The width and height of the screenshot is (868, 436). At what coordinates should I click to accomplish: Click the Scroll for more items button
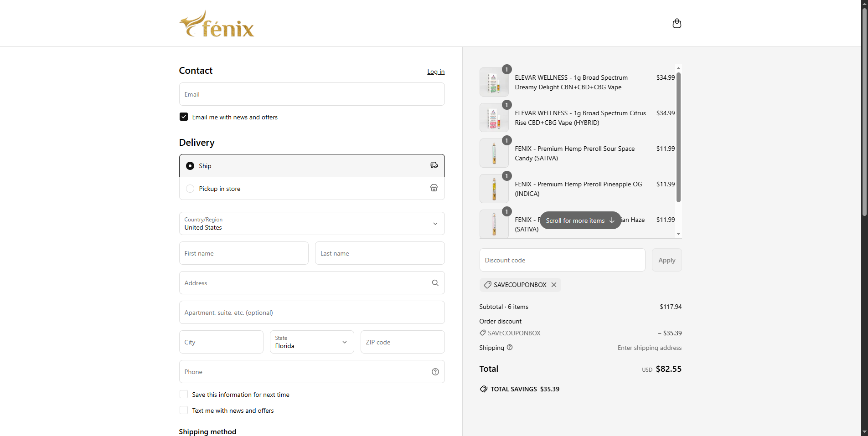pyautogui.click(x=580, y=220)
